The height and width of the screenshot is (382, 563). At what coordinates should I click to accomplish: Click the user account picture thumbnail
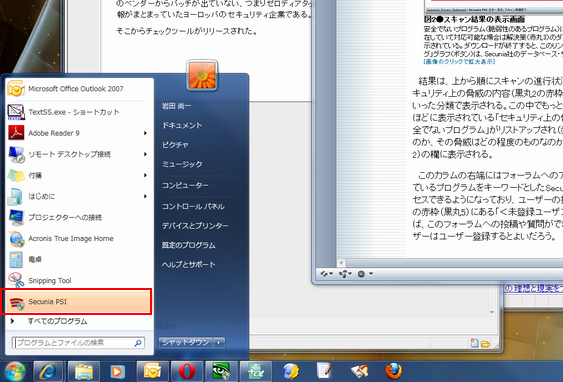(x=202, y=75)
